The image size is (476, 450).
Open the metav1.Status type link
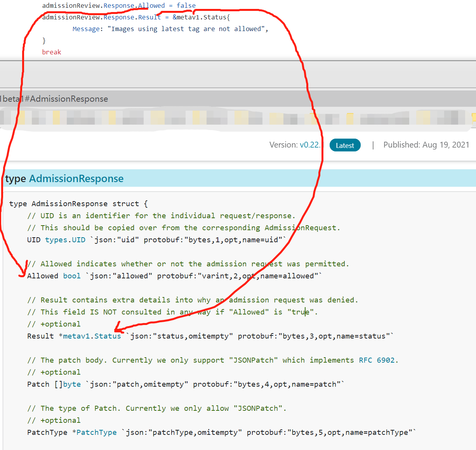pos(92,336)
